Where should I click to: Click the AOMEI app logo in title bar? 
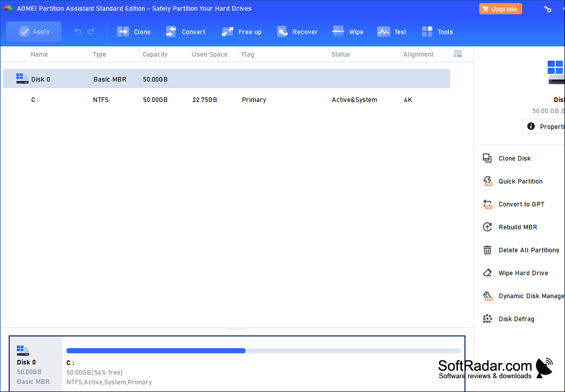click(9, 9)
